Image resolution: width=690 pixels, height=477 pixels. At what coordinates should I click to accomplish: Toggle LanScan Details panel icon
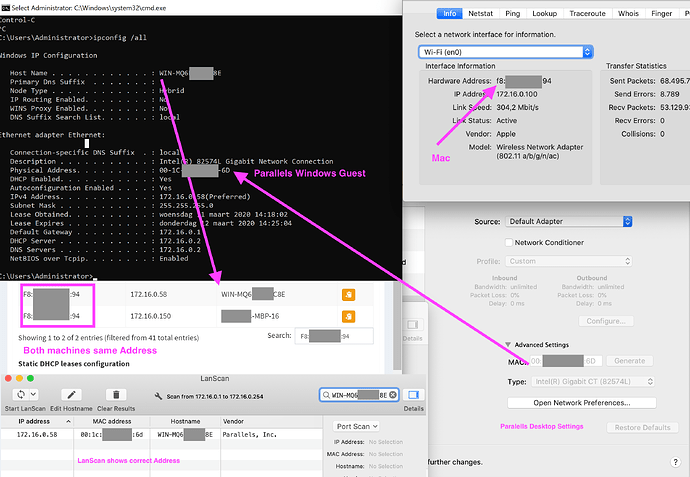[413, 395]
